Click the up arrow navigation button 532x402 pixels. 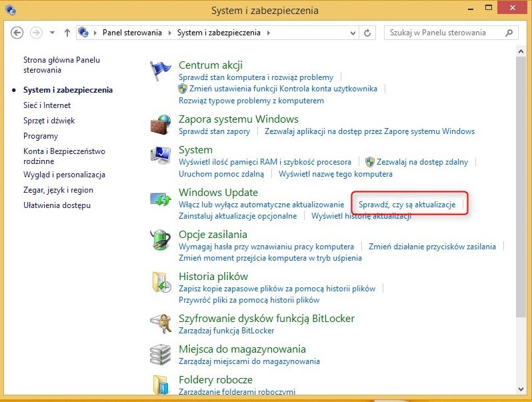[67, 33]
